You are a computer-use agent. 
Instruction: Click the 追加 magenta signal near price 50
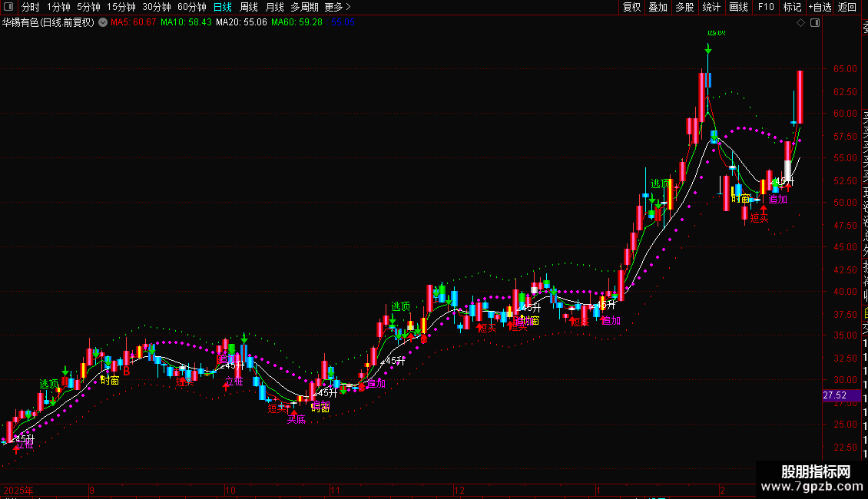[777, 200]
